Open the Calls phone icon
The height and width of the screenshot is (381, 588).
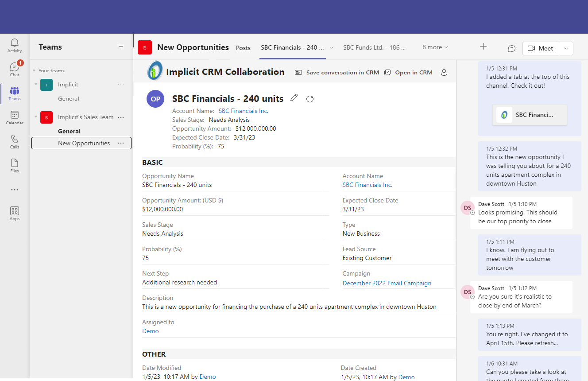[x=15, y=141]
